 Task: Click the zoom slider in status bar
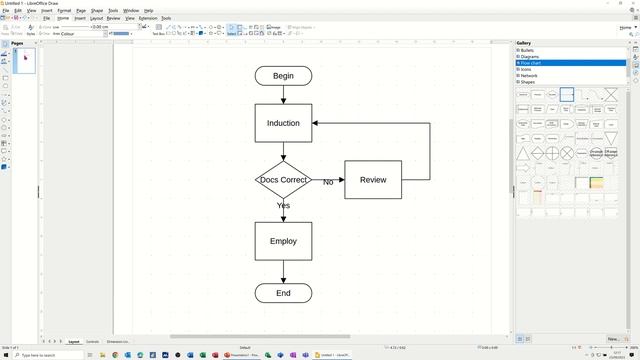click(611, 347)
